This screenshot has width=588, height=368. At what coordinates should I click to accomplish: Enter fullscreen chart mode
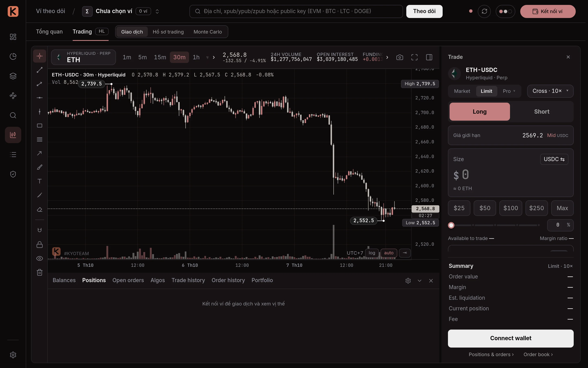coord(414,57)
